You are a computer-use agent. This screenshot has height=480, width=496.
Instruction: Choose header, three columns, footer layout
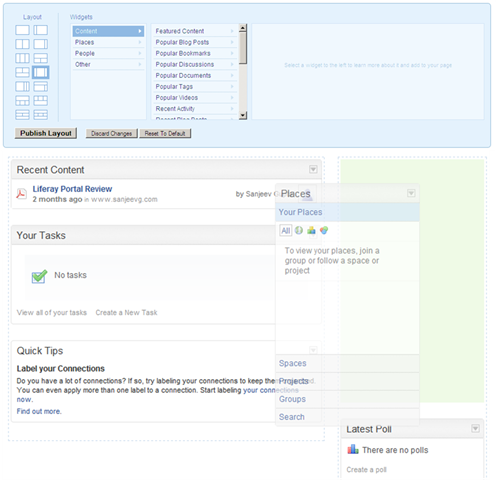41,115
